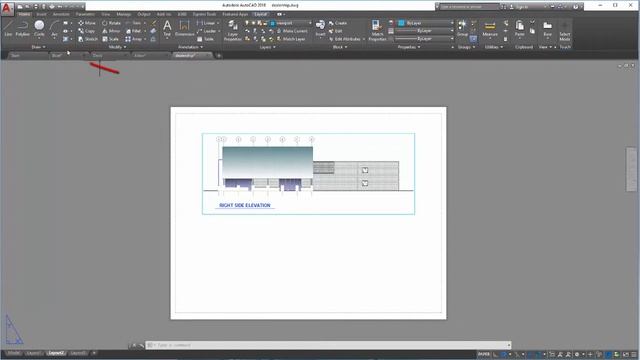Image resolution: width=640 pixels, height=360 pixels.
Task: Switch to the Model tab
Action: (x=13, y=353)
